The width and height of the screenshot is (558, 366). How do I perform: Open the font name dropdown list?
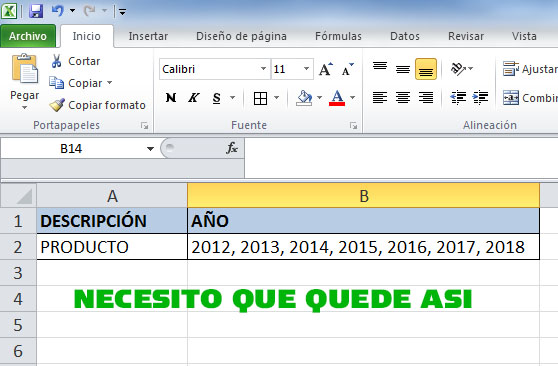[263, 68]
